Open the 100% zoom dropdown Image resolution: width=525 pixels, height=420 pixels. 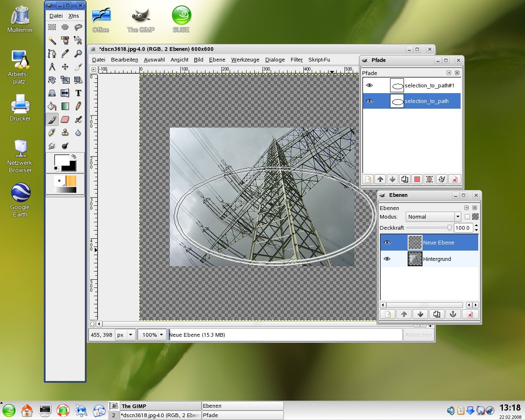pyautogui.click(x=153, y=335)
